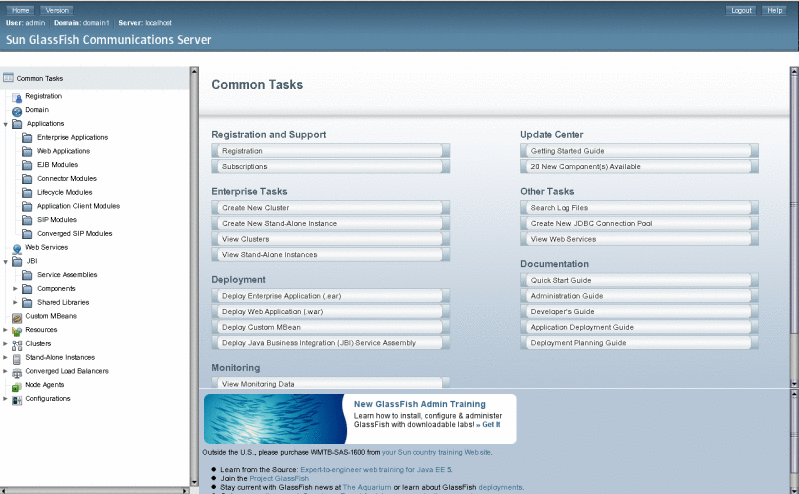Open the Deployment Planning Guide
The height and width of the screenshot is (494, 799).
(639, 343)
